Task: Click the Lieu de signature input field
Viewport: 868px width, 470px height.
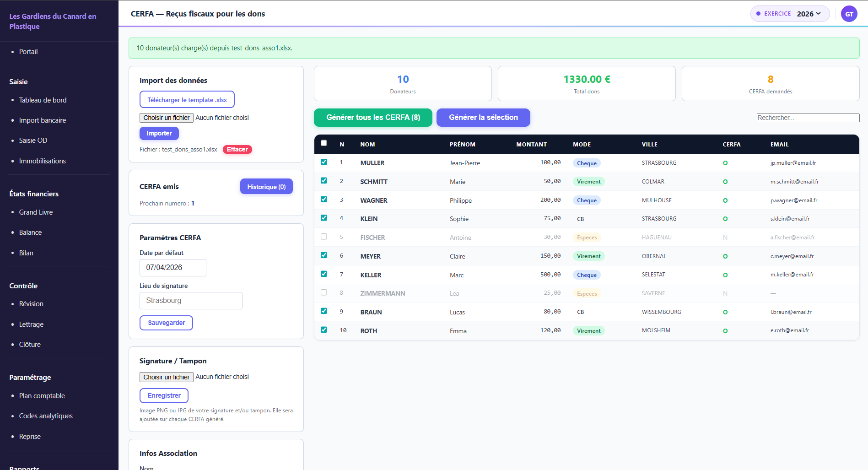Action: pos(191,301)
